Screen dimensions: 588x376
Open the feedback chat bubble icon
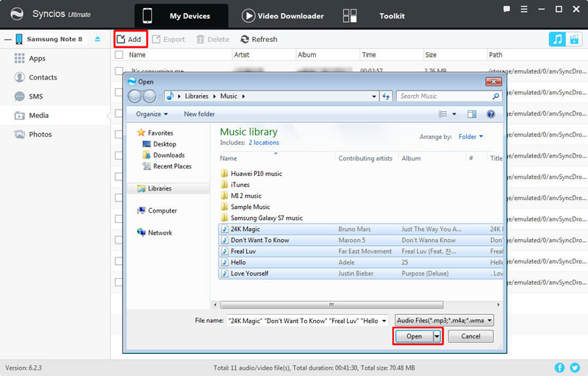[x=506, y=9]
